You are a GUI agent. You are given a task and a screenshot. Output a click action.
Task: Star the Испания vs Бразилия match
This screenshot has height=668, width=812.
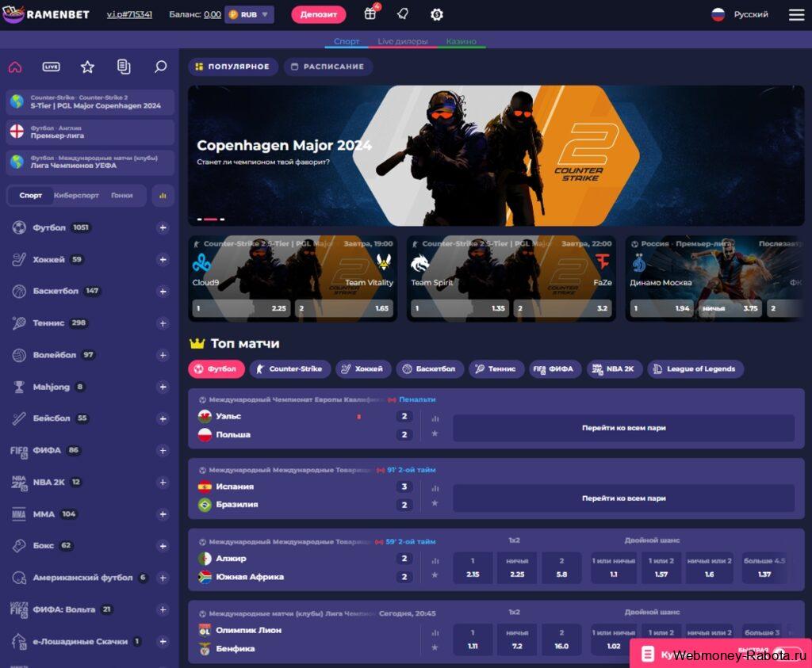coord(435,503)
